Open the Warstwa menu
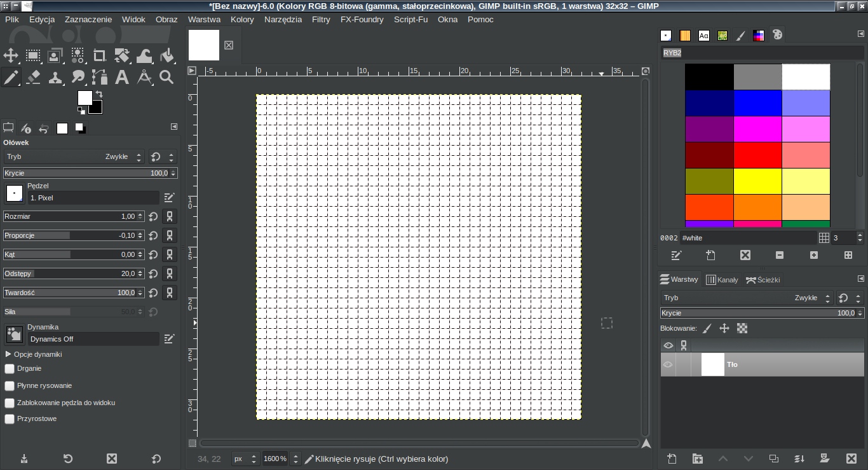The height and width of the screenshot is (470, 868). point(204,19)
